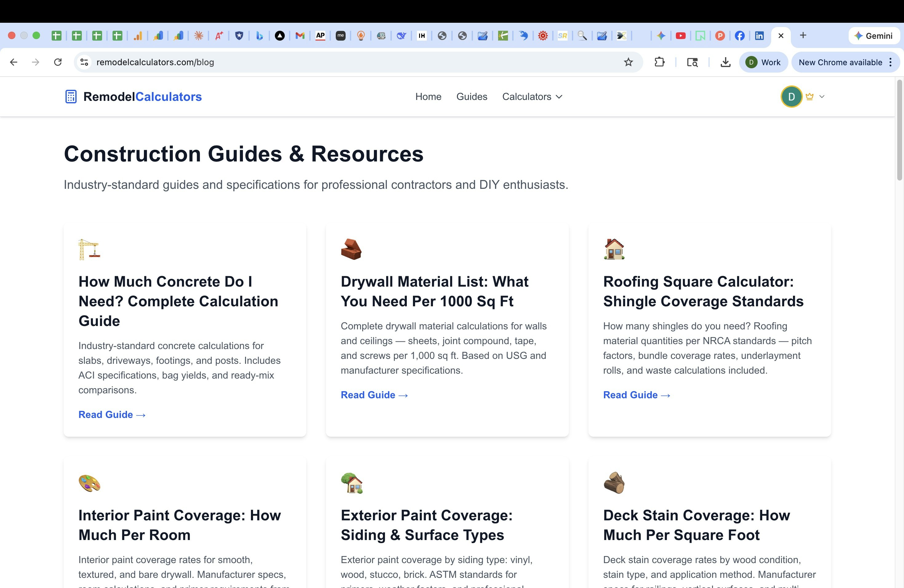Switch to the YouTube tab icon
The width and height of the screenshot is (904, 588).
pyautogui.click(x=680, y=36)
